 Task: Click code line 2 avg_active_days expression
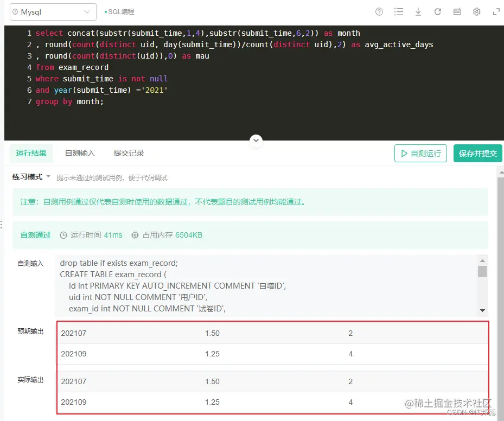click(x=234, y=44)
